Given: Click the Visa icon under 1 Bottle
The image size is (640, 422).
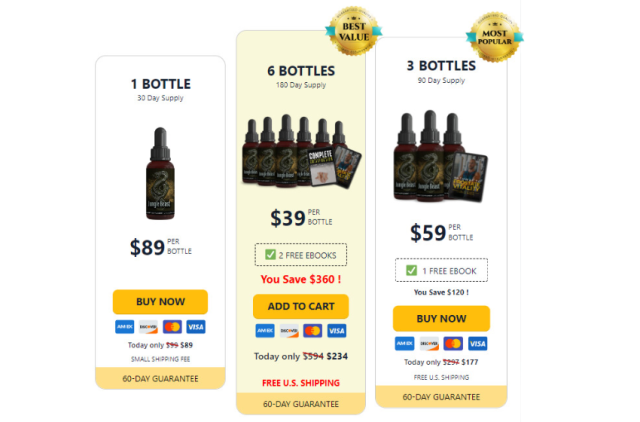Looking at the screenshot, I should (x=196, y=327).
